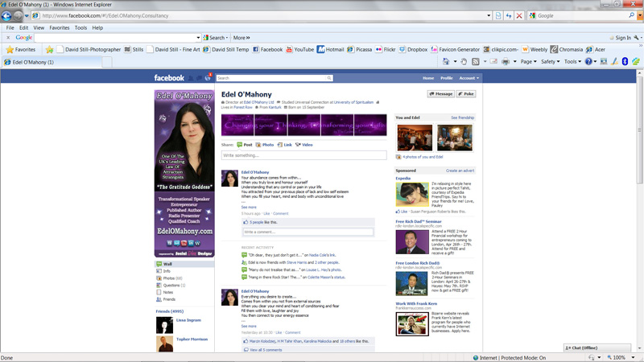Open first You and Edel photo thumbnail
Image resolution: width=644 pixels, height=362 pixels.
[415, 138]
